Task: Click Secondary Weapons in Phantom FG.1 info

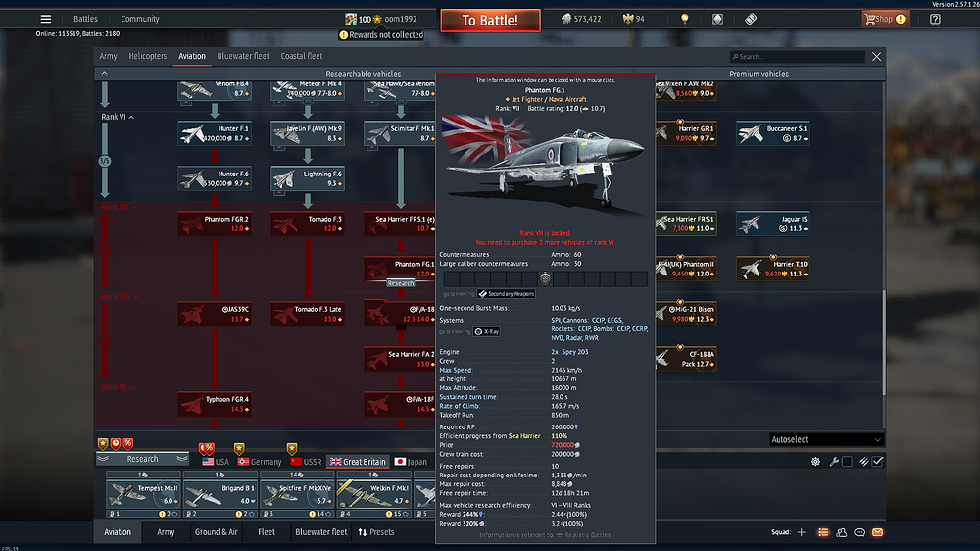Action: click(507, 294)
